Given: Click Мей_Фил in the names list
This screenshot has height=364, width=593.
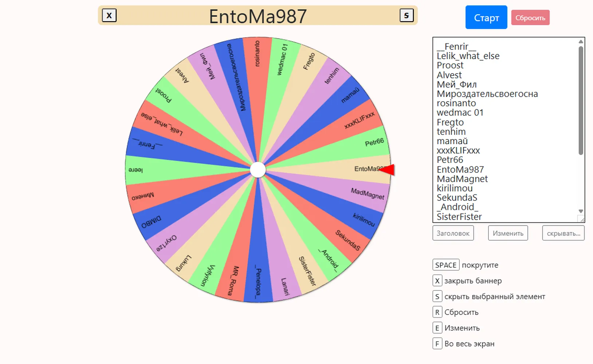Looking at the screenshot, I should tap(457, 84).
